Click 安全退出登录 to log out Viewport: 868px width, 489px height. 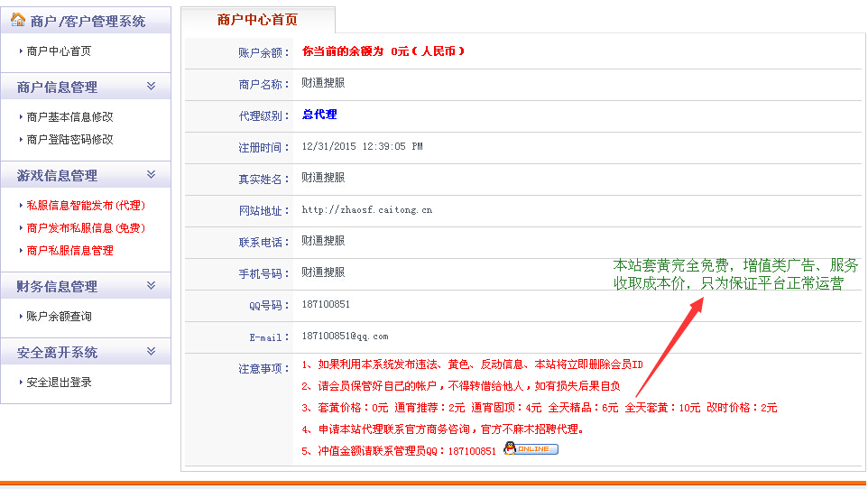point(59,383)
